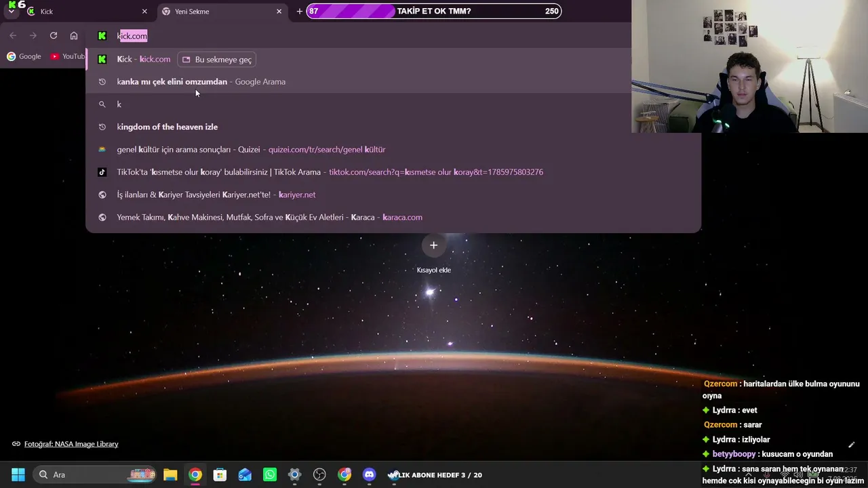The height and width of the screenshot is (488, 868).
Task: Click the TikTok icon in the suggestion list
Action: coord(102,172)
